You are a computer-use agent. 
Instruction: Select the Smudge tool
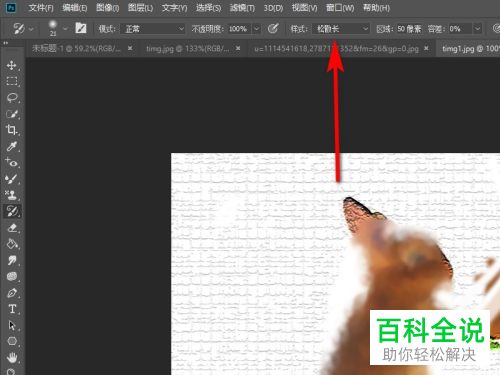click(12, 260)
